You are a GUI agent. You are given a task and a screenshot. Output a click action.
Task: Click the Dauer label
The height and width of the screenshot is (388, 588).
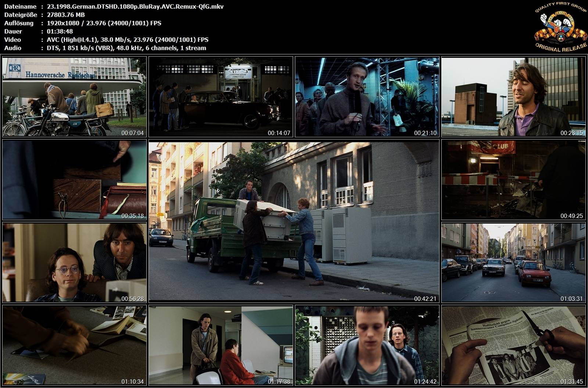[13, 31]
